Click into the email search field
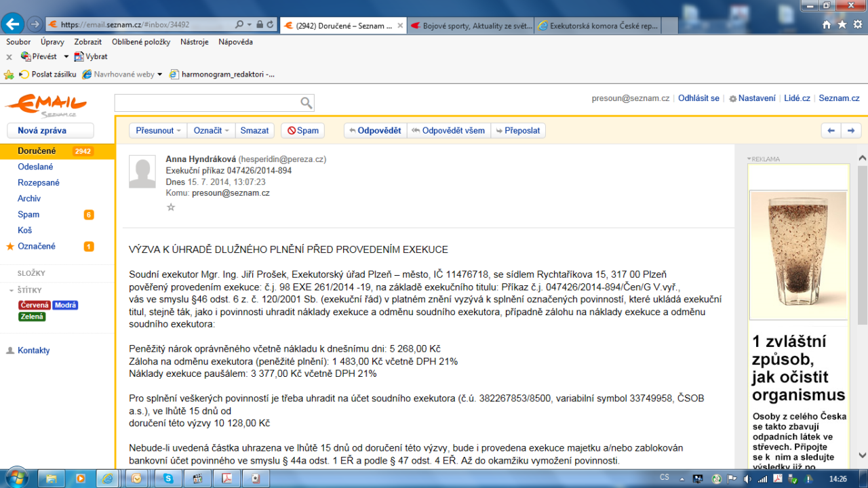The width and height of the screenshot is (868, 488). pyautogui.click(x=206, y=103)
